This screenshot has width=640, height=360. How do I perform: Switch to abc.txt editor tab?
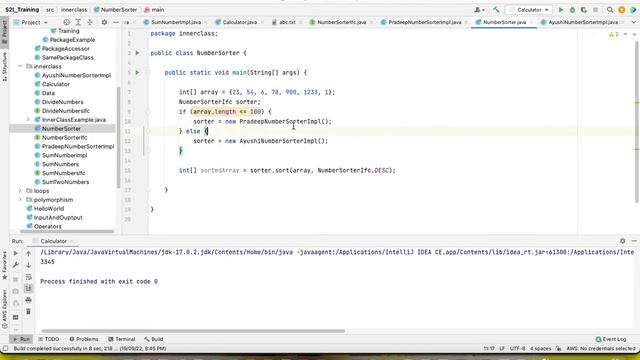tap(286, 22)
